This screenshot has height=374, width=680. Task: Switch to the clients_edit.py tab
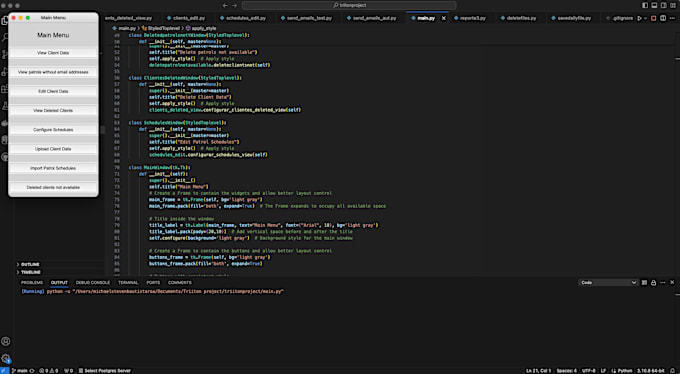186,18
